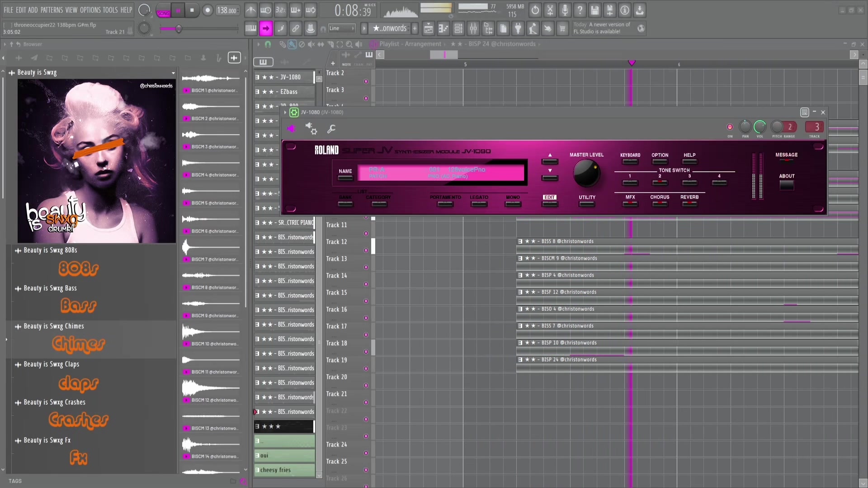This screenshot has height=488, width=868.
Task: Click the Overdub record icon
Action: (296, 10)
